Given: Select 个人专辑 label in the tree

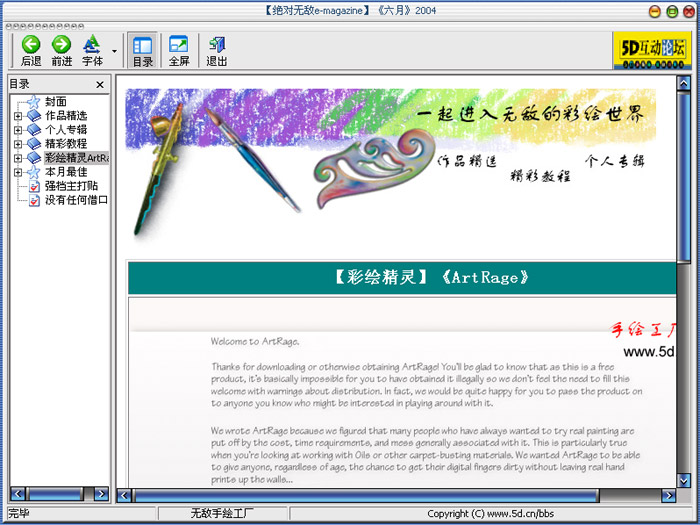Looking at the screenshot, I should click(66, 129).
